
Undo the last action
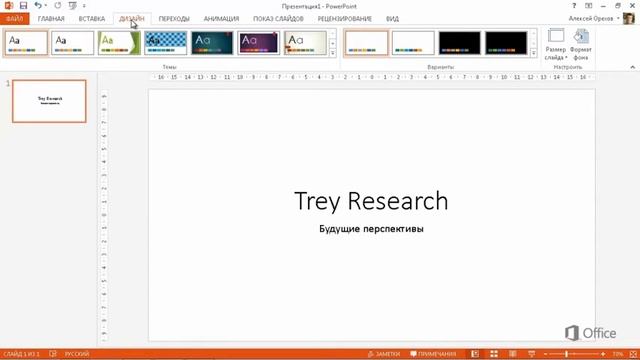click(38, 5)
